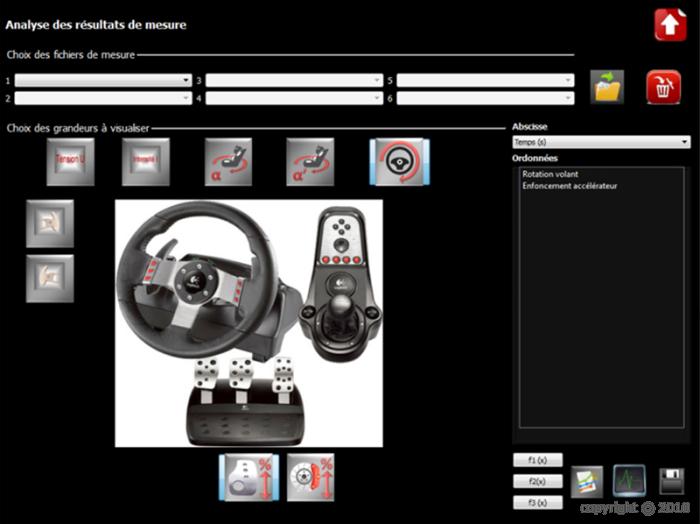Open the spreadsheet chart export icon
This screenshot has height=524, width=700.
coord(587,482)
